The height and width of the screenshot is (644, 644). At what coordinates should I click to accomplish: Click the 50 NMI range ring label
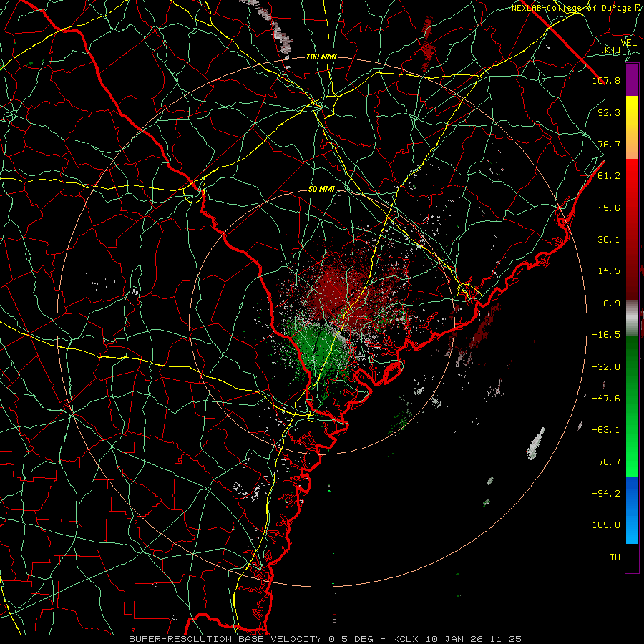(x=321, y=189)
